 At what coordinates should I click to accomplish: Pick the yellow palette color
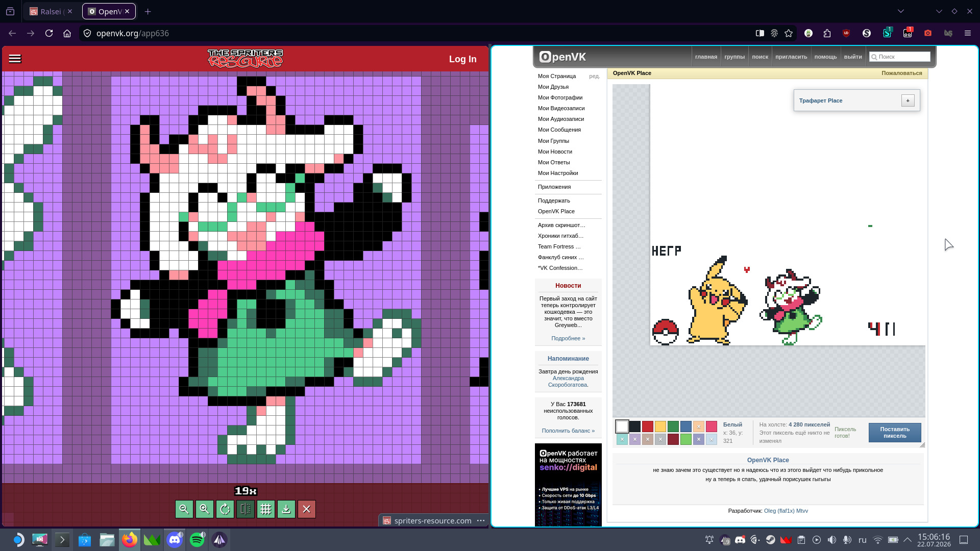coord(660,427)
